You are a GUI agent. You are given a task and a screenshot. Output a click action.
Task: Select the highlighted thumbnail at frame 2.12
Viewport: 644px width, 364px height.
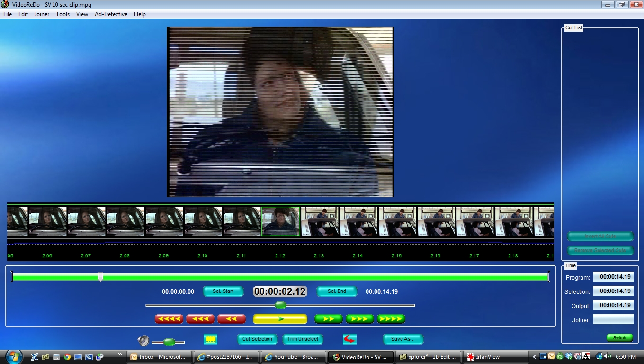click(x=281, y=221)
